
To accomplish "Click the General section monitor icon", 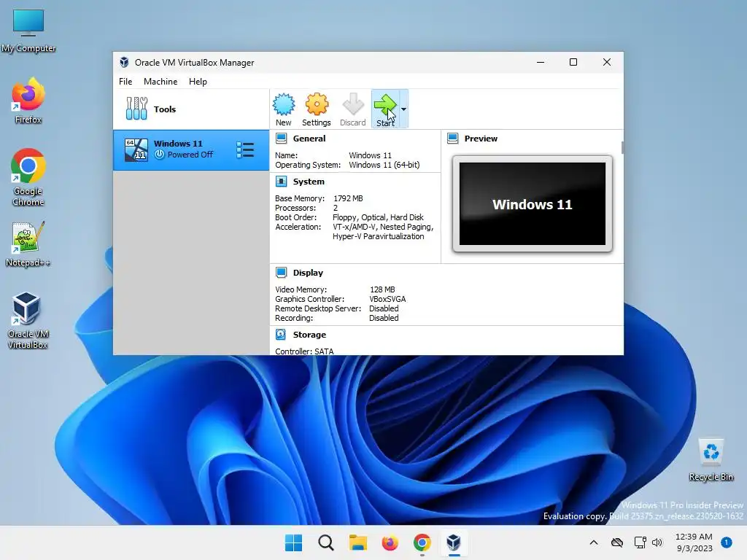I will (x=281, y=139).
